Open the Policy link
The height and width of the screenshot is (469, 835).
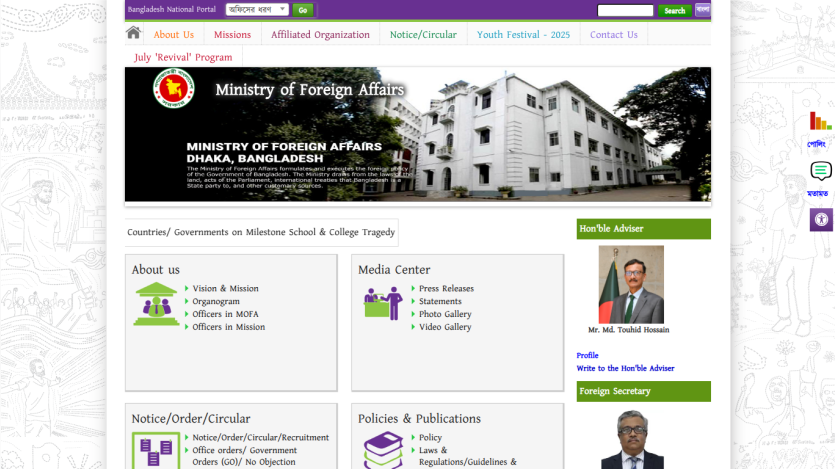(430, 438)
